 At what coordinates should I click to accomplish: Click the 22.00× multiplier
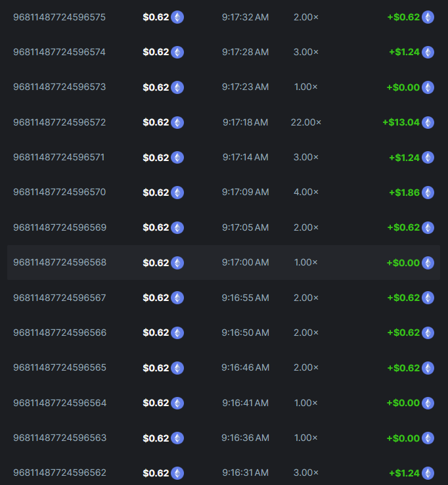click(306, 122)
